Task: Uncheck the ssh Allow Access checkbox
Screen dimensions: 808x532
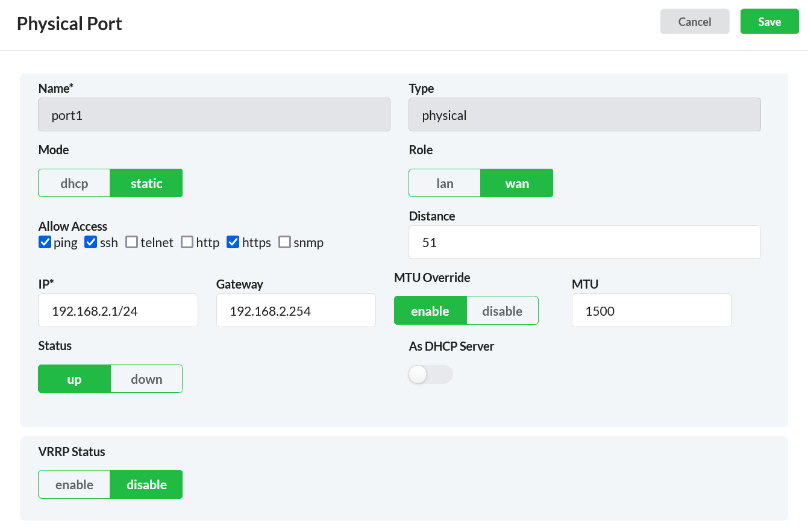Action: (x=91, y=242)
